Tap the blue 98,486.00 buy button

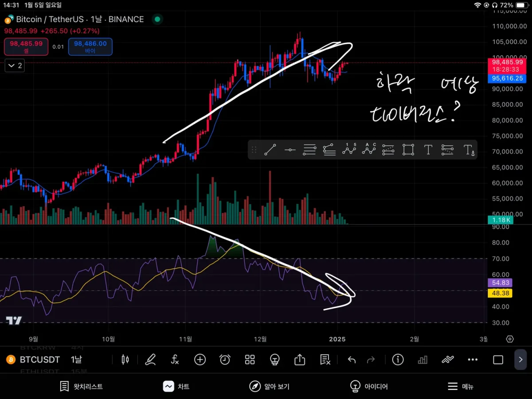pyautogui.click(x=90, y=47)
